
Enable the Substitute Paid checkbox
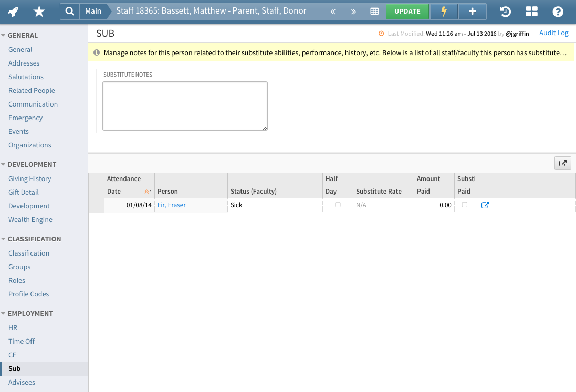pyautogui.click(x=464, y=205)
